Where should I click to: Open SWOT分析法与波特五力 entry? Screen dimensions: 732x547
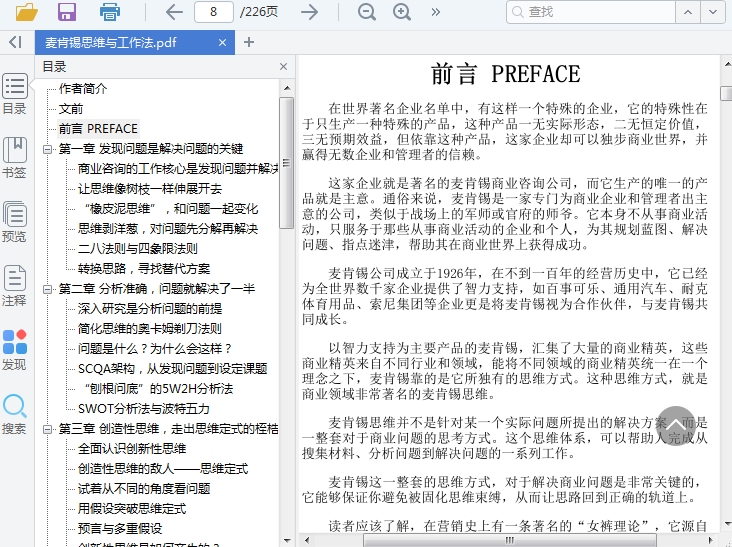pyautogui.click(x=144, y=409)
